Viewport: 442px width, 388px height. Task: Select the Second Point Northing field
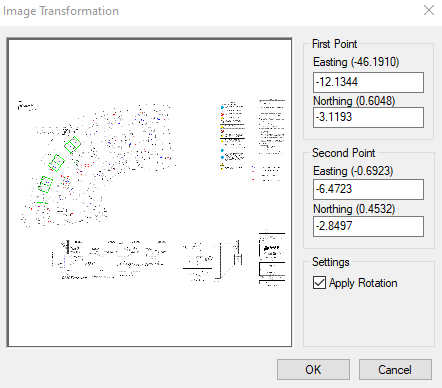coord(368,226)
